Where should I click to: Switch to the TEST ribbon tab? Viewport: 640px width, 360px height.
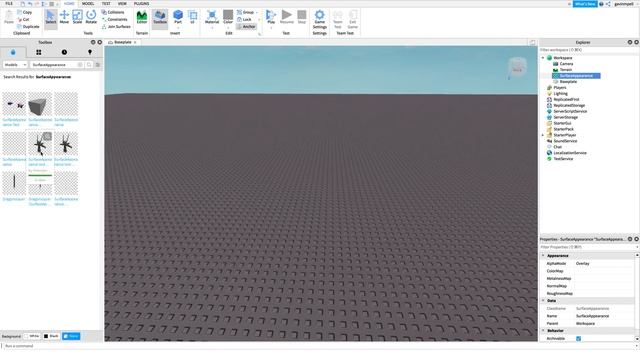pos(106,4)
